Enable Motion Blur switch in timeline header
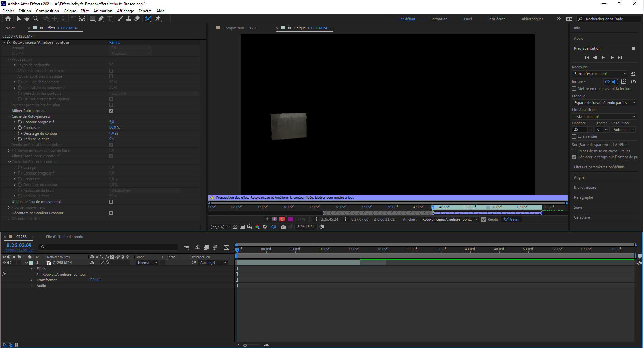644x348 pixels. click(x=215, y=247)
